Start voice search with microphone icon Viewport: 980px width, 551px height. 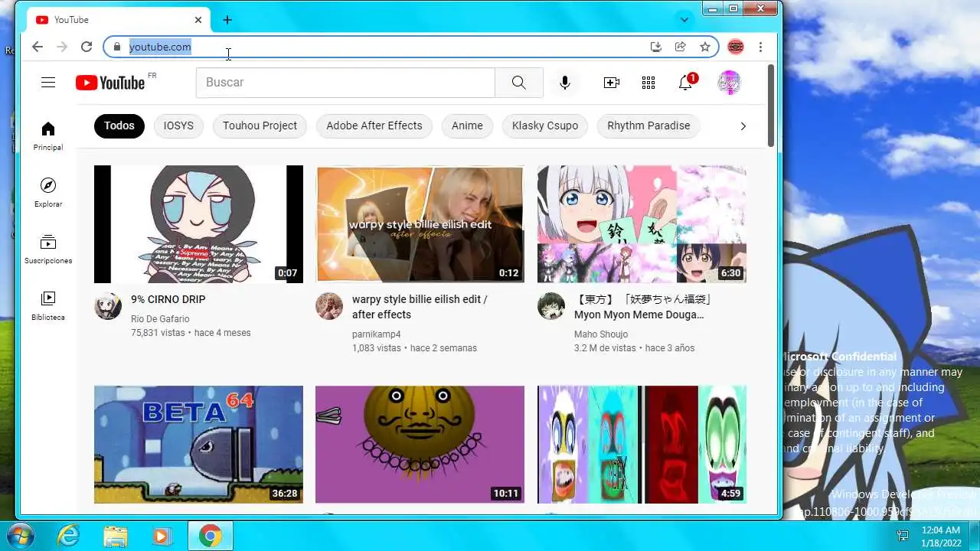point(565,83)
